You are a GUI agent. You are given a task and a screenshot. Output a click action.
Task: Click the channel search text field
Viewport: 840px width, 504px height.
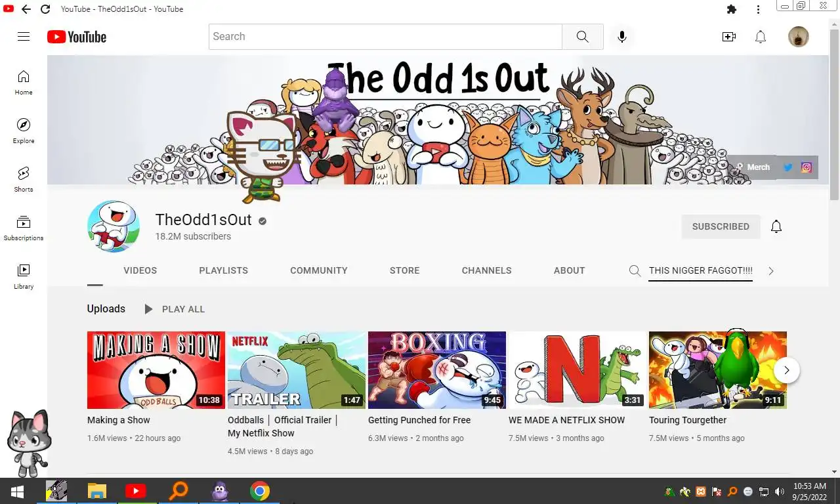click(700, 271)
